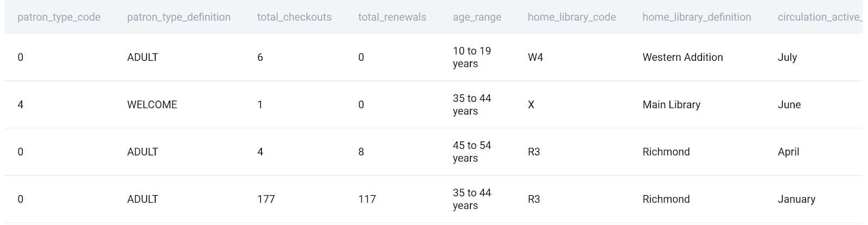
Task: Select the X home library code cell
Action: coord(531,105)
